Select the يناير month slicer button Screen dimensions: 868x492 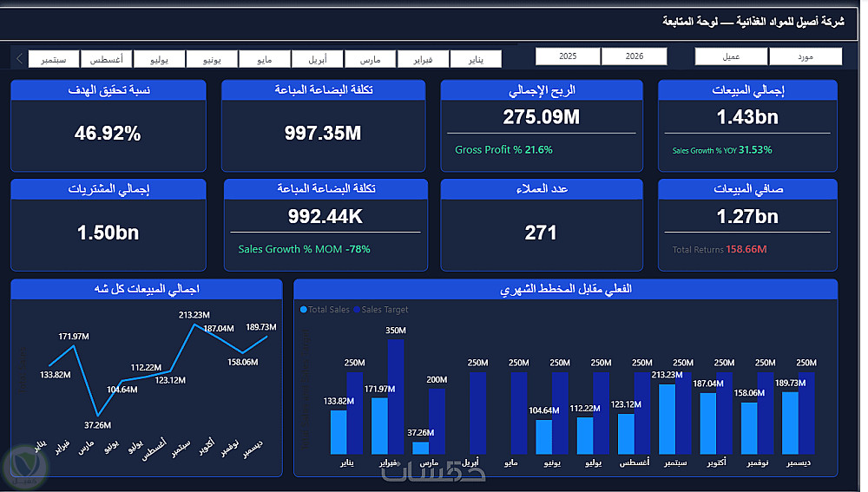click(476, 59)
